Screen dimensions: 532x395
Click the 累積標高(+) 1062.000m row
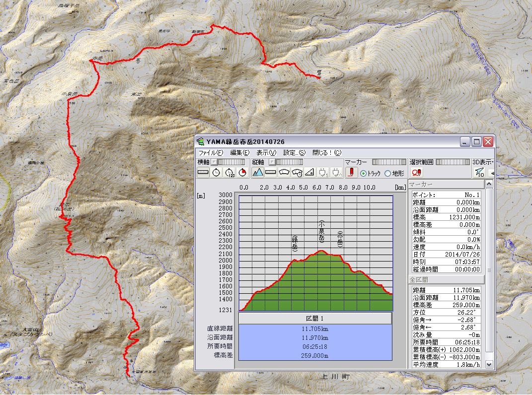click(446, 349)
